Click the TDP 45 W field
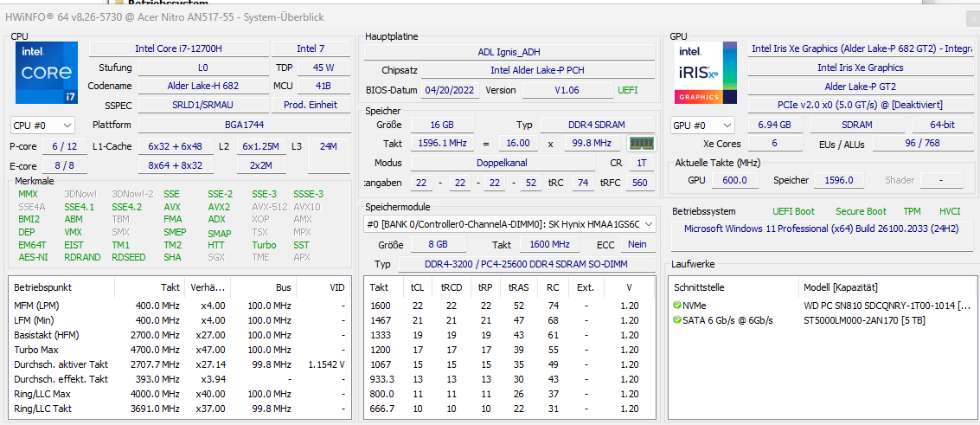The image size is (980, 425). (323, 68)
